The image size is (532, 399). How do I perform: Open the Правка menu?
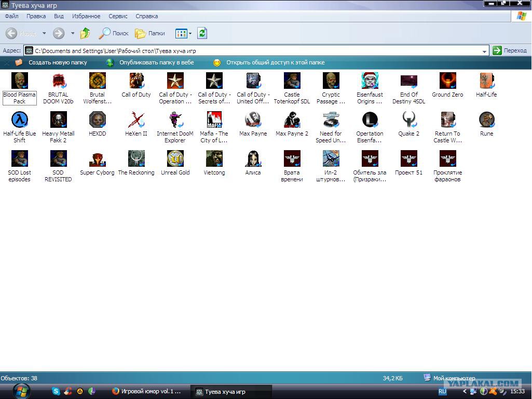point(36,16)
